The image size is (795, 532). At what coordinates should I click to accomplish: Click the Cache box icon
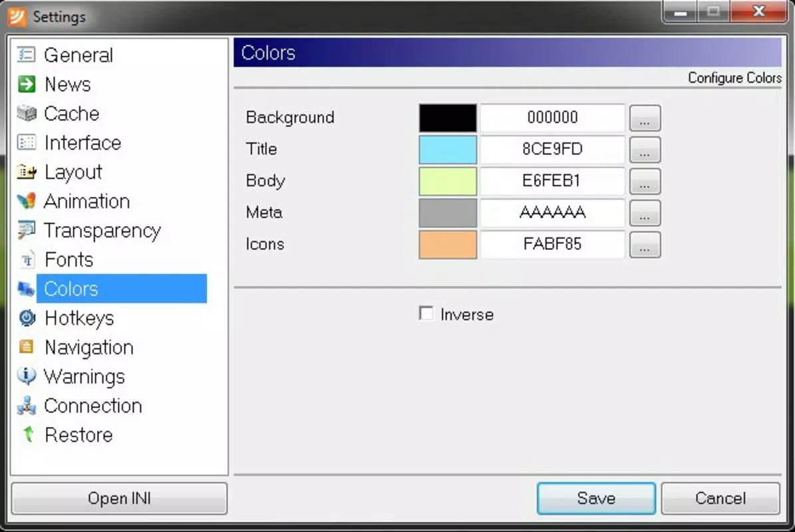[x=27, y=113]
